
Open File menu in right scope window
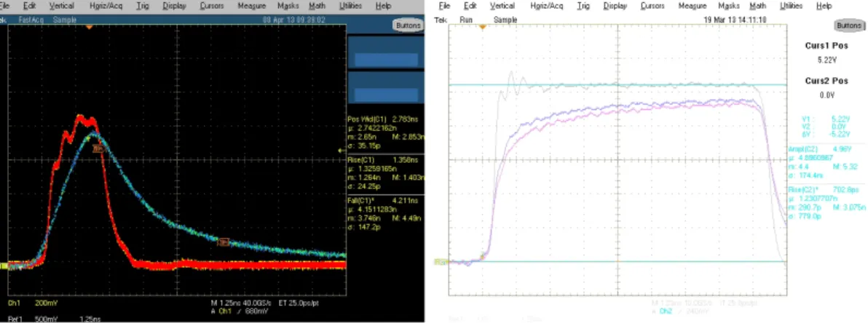coord(444,6)
